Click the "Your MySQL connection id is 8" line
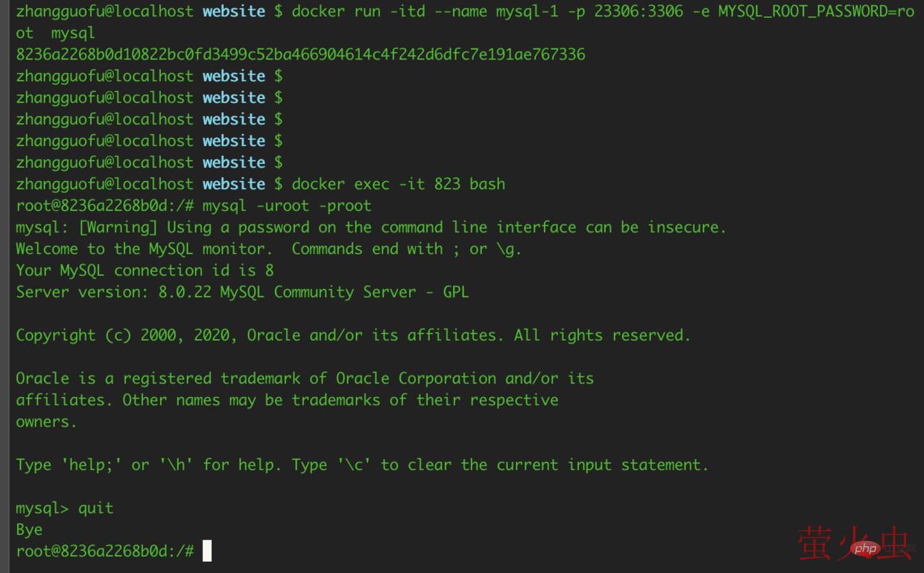 (145, 270)
